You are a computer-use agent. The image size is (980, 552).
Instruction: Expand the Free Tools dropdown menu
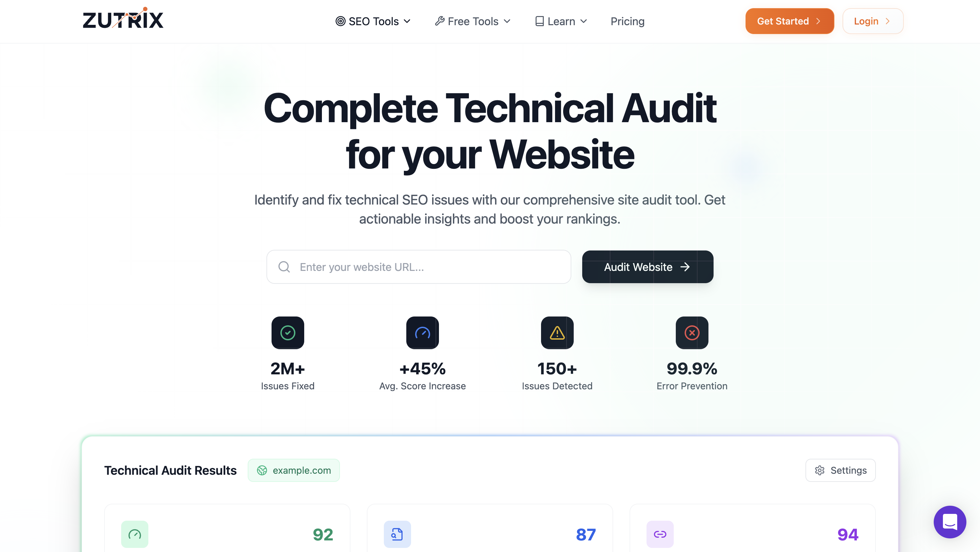click(472, 21)
